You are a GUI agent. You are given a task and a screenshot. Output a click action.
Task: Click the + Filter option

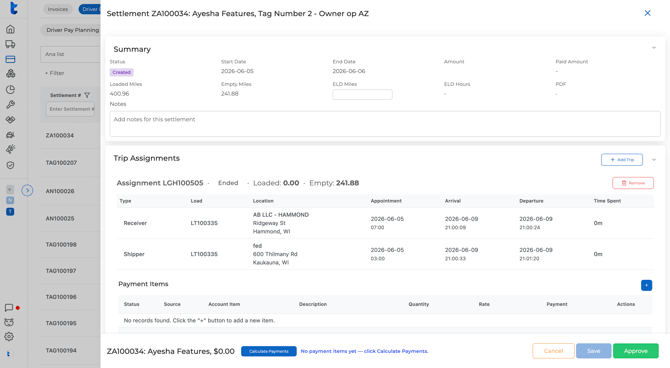point(55,73)
